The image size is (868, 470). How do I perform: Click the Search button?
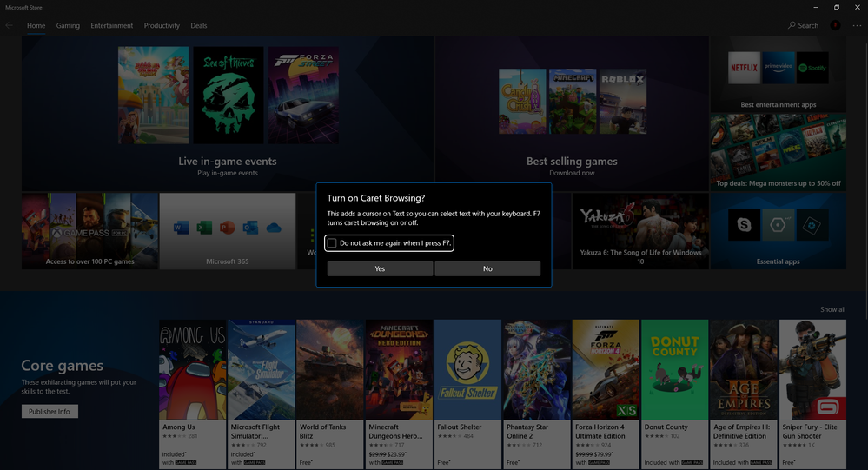(x=803, y=25)
